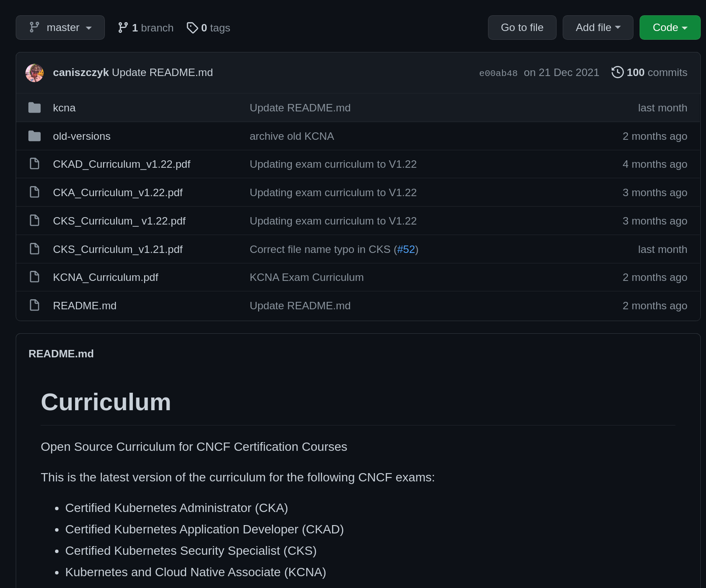Open the 'archive old KCNA' commit message
This screenshot has height=588, width=706.
pos(292,136)
